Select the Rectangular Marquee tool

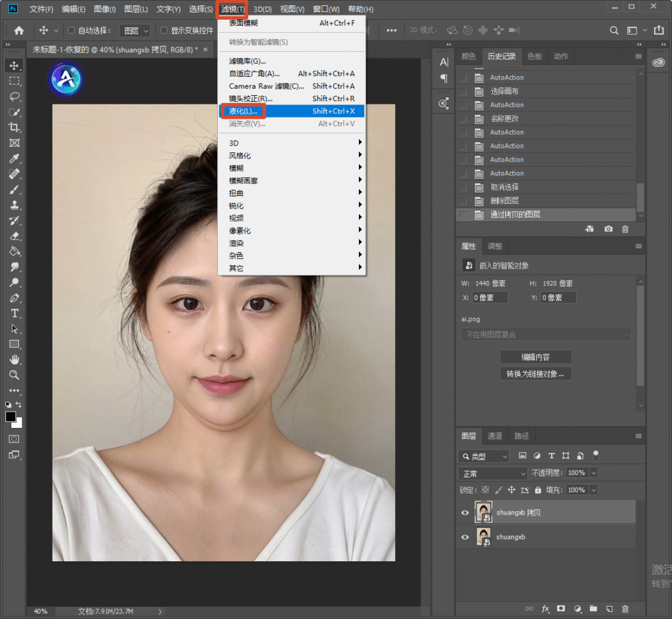coord(14,81)
